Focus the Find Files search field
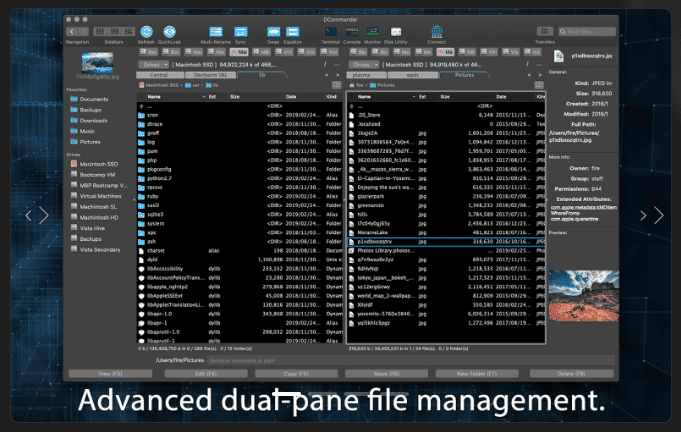The height and width of the screenshot is (432, 681). [587, 31]
